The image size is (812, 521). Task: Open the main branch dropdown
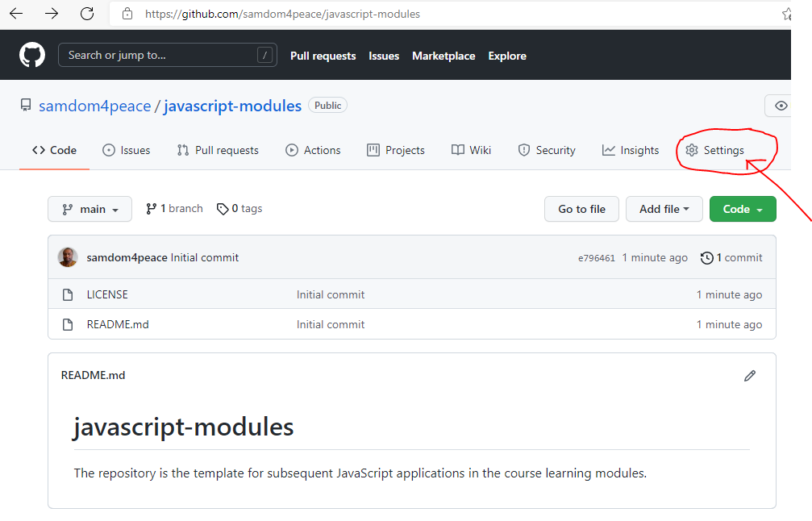point(90,209)
